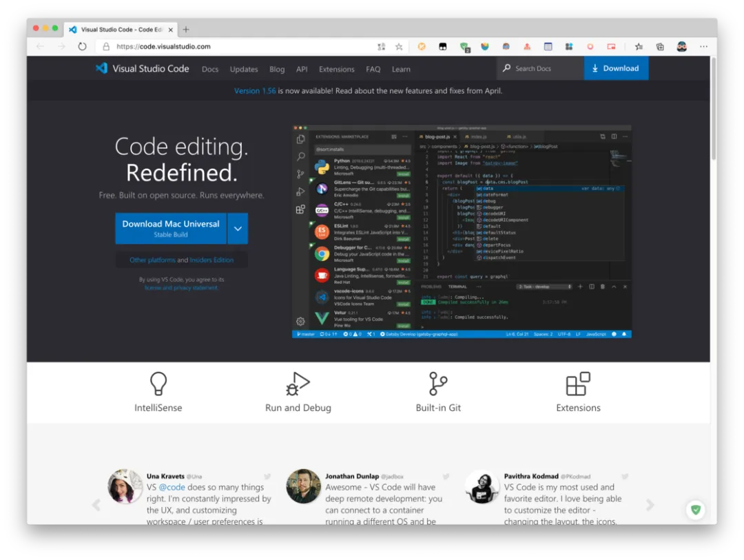Click Jonathan Dunlap's Twitter bird icon
The image size is (744, 560).
(446, 476)
